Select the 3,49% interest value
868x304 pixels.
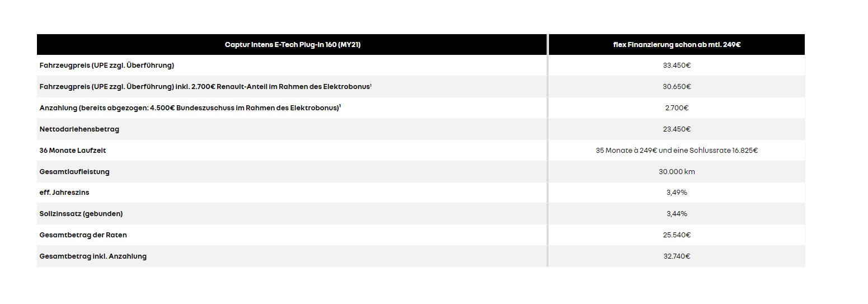(x=677, y=193)
